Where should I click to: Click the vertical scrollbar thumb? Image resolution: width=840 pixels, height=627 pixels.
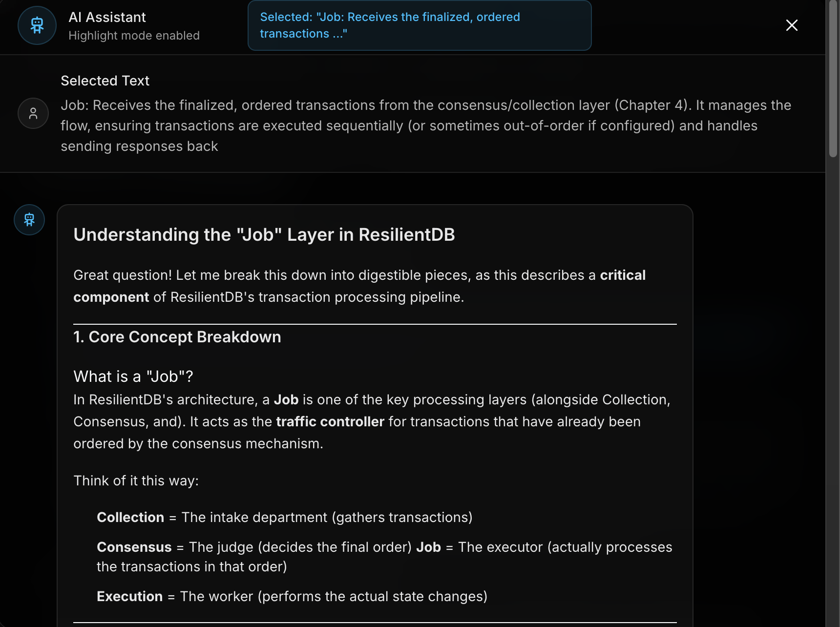833,78
